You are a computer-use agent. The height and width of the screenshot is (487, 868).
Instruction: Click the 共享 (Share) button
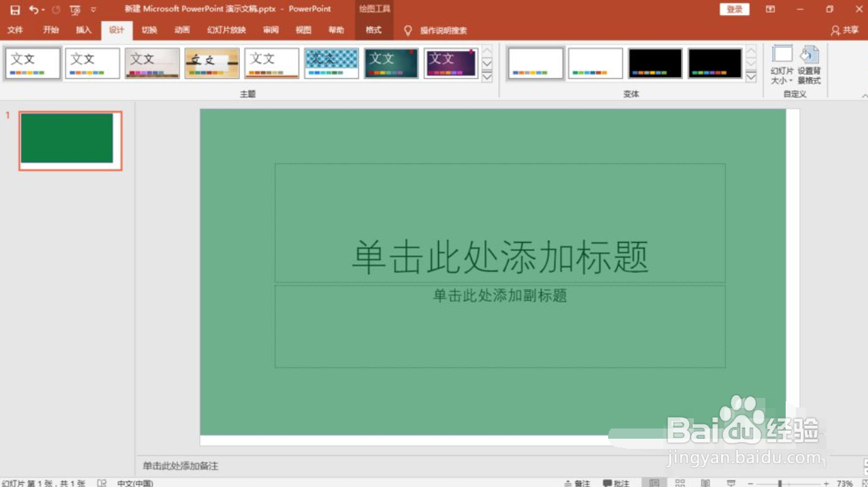click(846, 30)
